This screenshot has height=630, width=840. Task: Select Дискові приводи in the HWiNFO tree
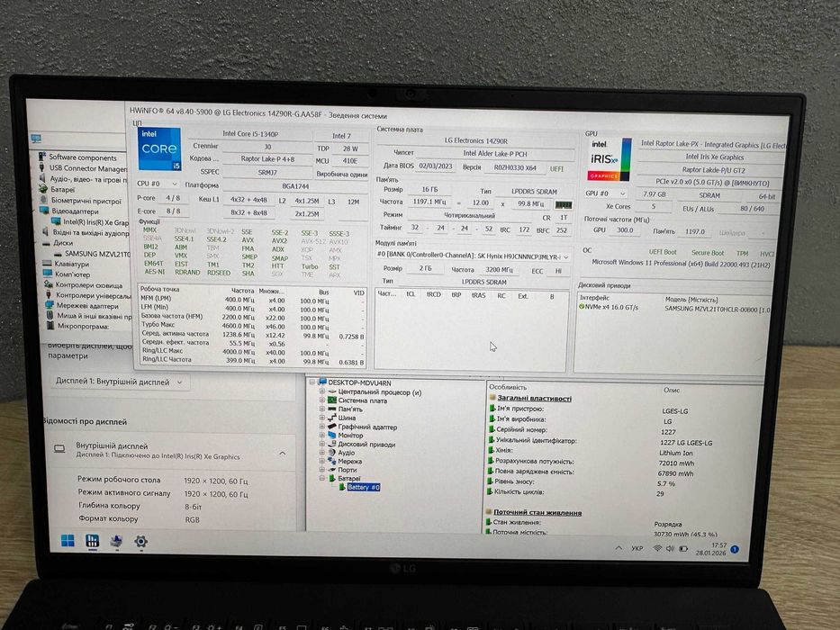tap(366, 444)
